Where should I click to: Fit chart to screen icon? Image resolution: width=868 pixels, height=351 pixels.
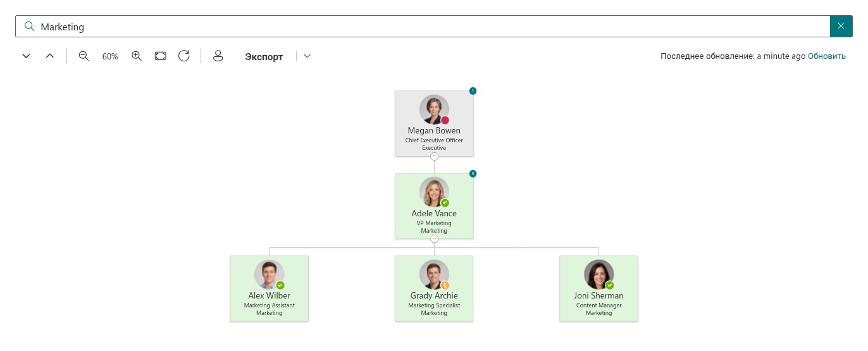(161, 56)
